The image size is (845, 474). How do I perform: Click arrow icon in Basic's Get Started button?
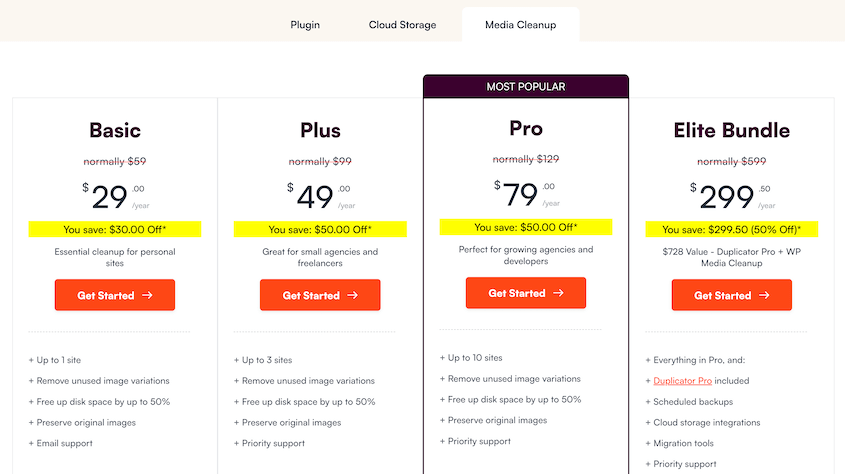pos(147,295)
